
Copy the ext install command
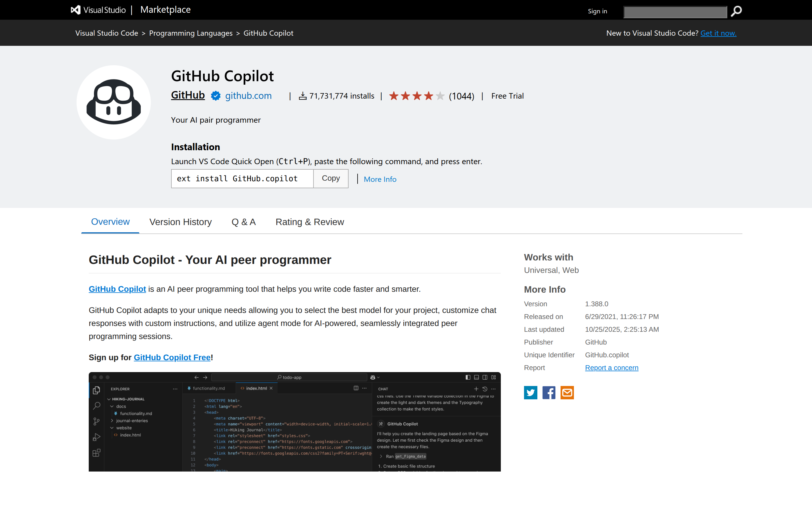pos(330,178)
